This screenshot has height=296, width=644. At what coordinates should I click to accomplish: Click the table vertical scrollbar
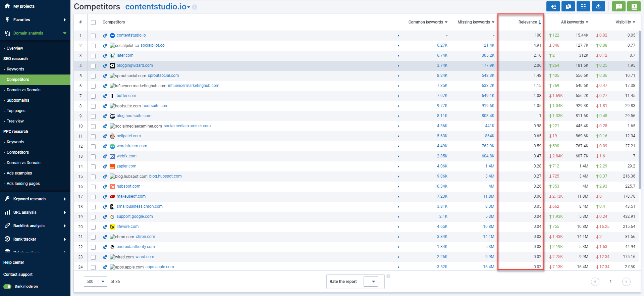(640, 111)
